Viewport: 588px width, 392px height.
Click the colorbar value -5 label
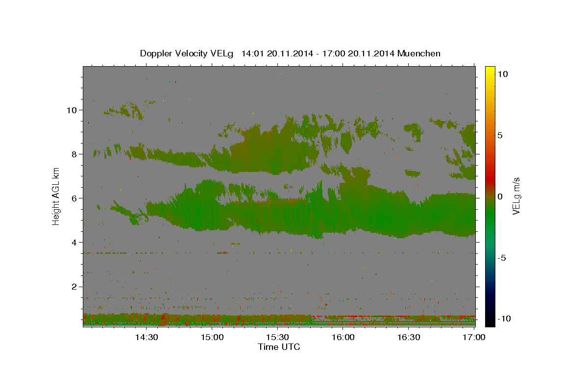click(x=502, y=257)
